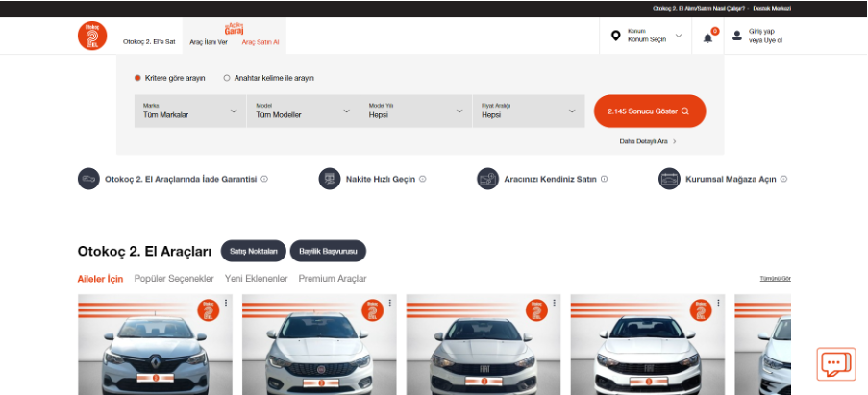Click the info icon beside İade Garantisi

tap(264, 179)
